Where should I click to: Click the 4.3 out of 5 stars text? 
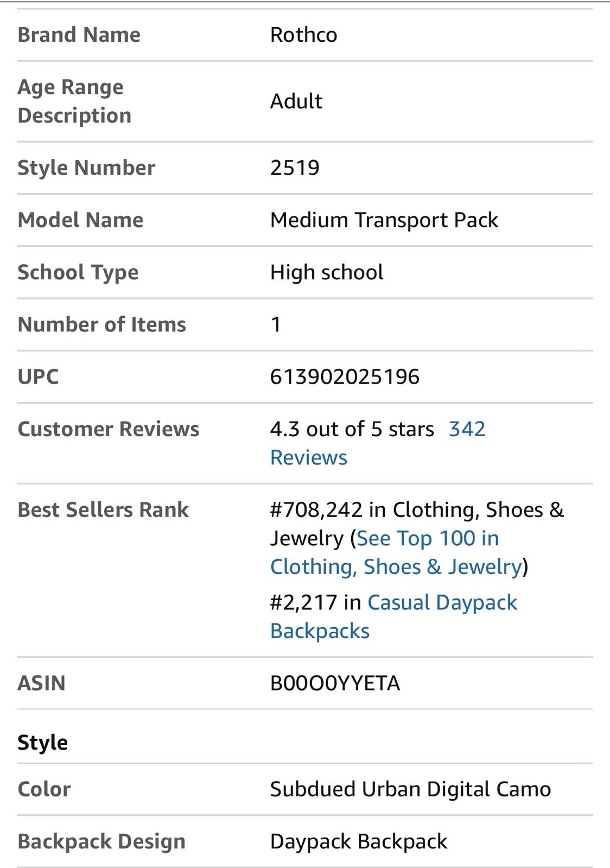point(352,429)
